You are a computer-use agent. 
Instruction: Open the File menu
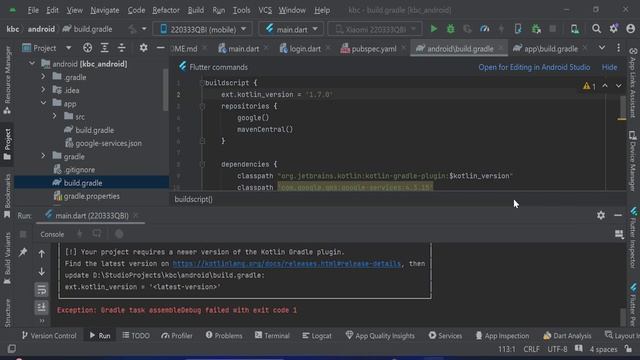pos(33,10)
